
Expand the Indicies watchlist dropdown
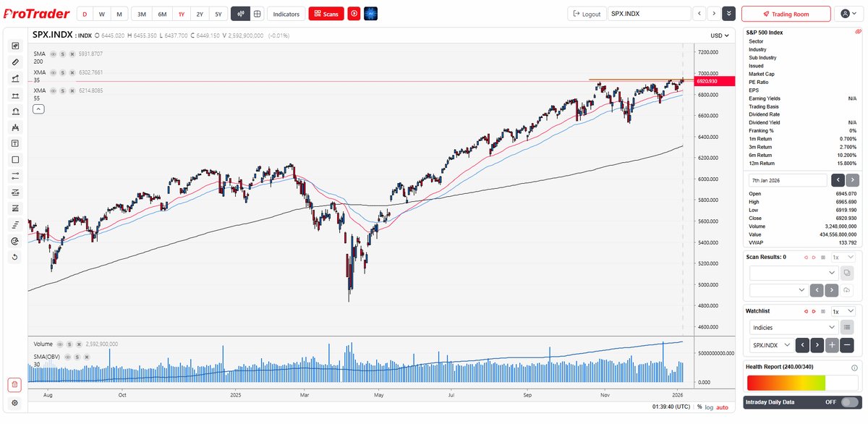pos(793,327)
